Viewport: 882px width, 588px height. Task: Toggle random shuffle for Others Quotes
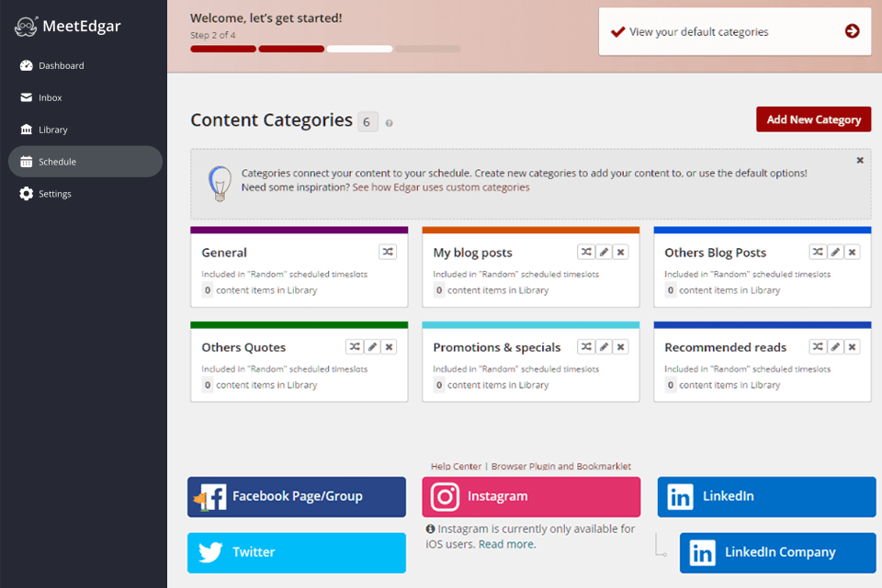355,346
